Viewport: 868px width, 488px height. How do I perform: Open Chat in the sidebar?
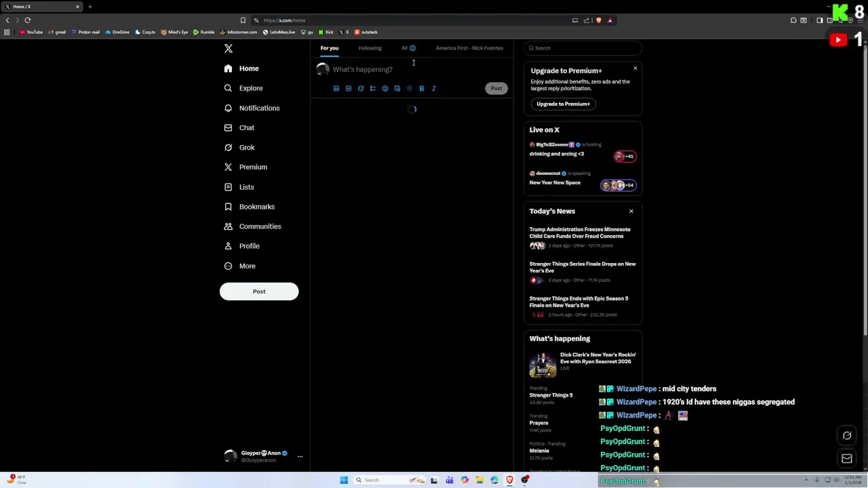(239, 127)
